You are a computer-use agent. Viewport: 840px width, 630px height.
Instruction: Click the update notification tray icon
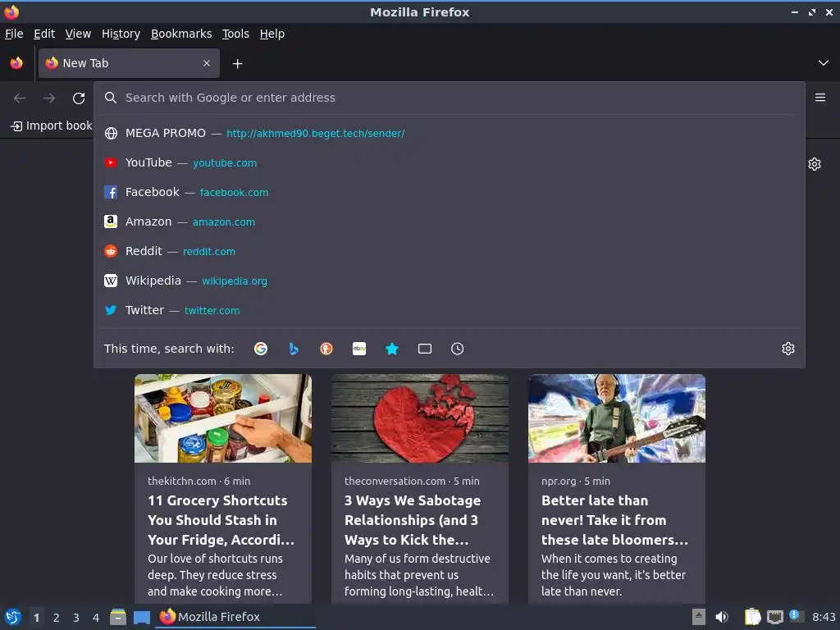click(x=796, y=616)
